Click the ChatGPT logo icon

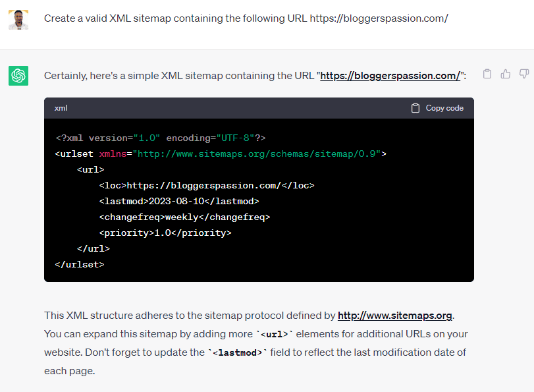tap(18, 76)
